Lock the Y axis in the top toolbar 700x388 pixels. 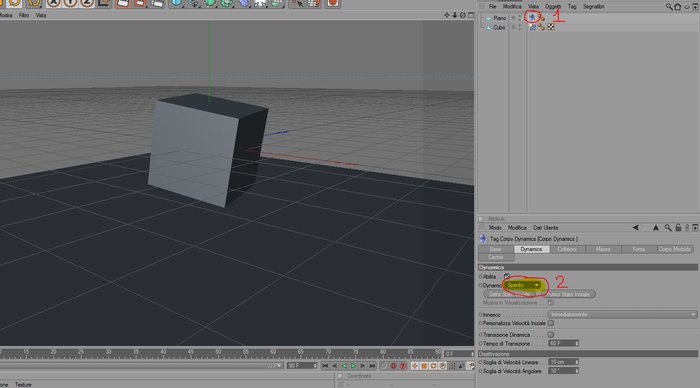click(x=70, y=3)
